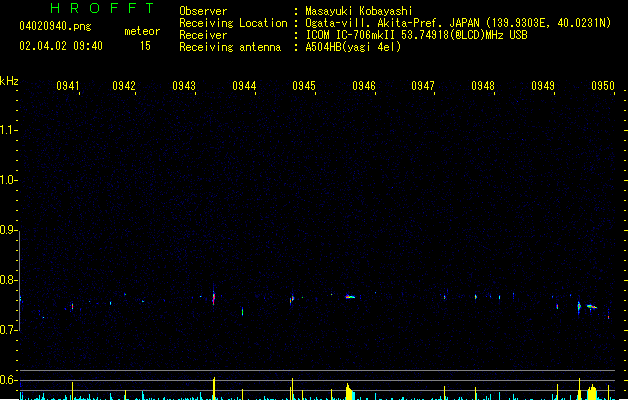Click the 1.0 kHz axis label
This screenshot has height=400, width=629.
[x=7, y=180]
